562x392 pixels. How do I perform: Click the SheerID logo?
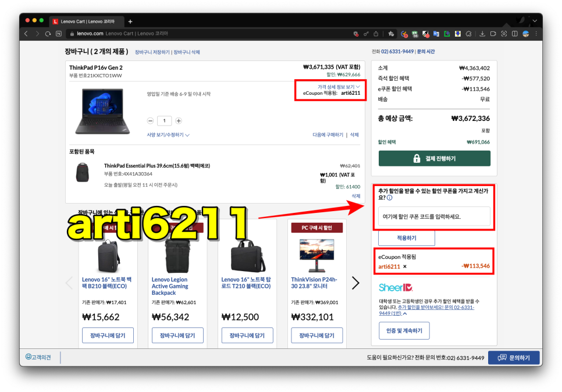396,287
